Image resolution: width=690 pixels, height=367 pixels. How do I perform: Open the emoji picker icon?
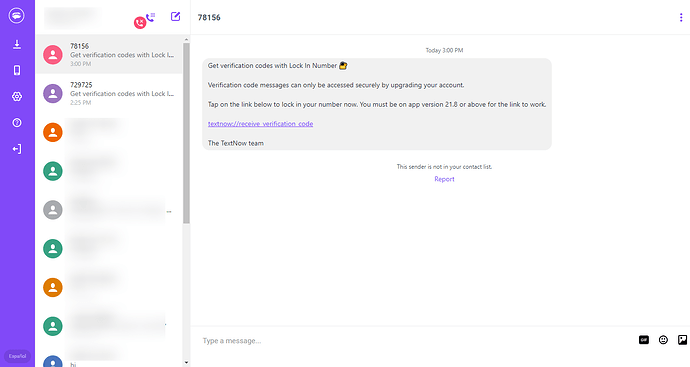(x=663, y=340)
